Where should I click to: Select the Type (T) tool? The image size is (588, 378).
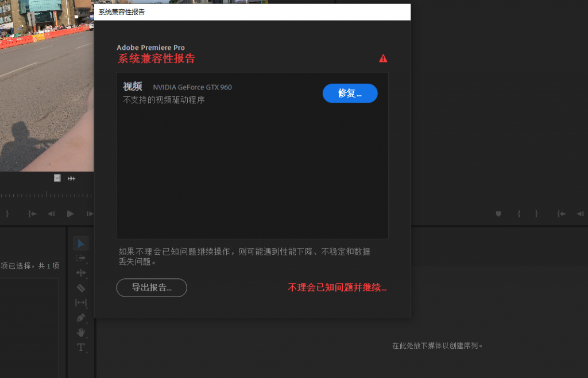click(x=80, y=347)
